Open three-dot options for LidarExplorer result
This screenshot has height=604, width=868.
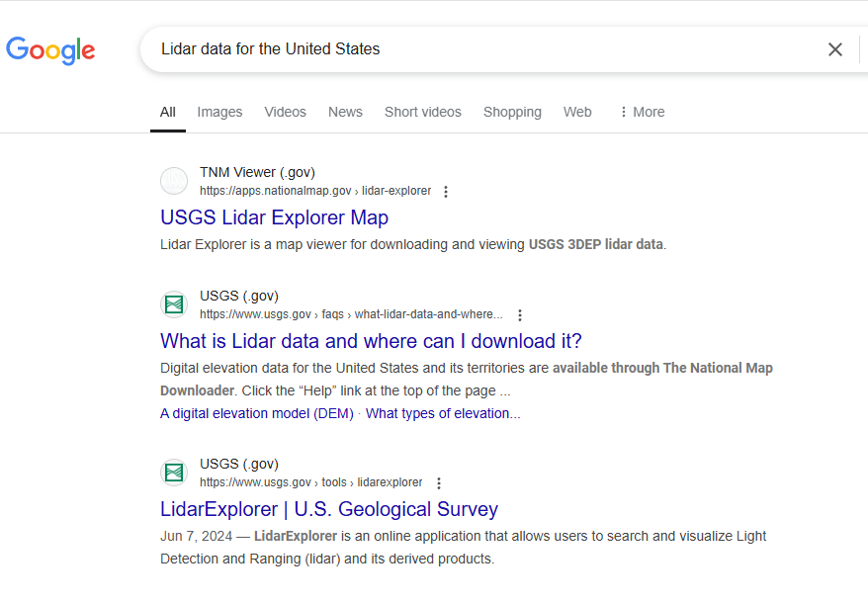pyautogui.click(x=439, y=482)
